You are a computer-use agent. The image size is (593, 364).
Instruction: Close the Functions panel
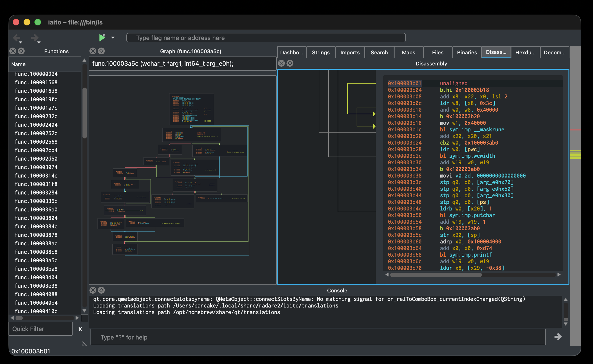(x=13, y=51)
